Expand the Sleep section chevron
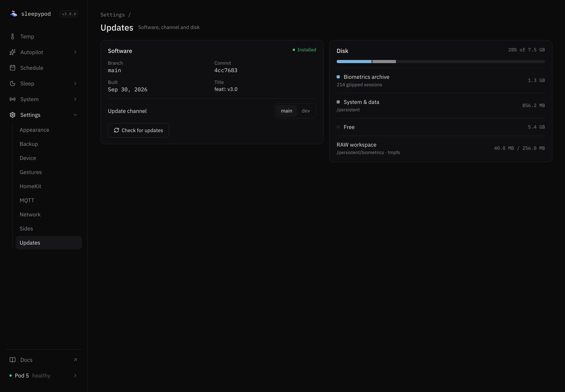 point(75,83)
